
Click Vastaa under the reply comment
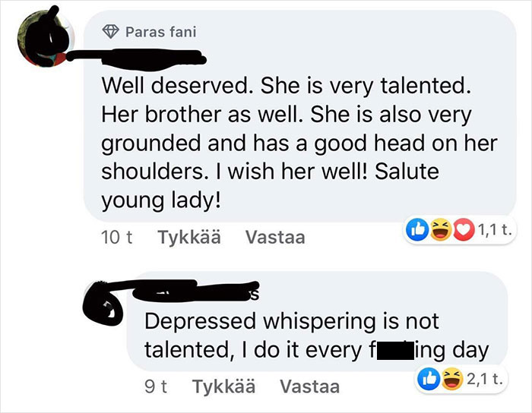click(x=310, y=386)
